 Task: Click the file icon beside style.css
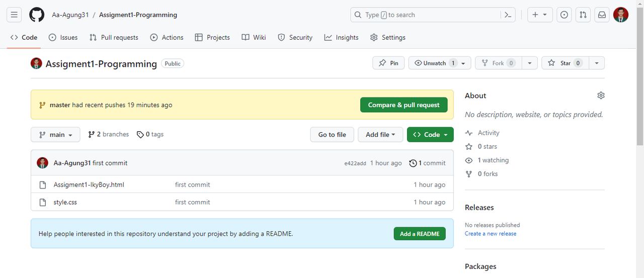pyautogui.click(x=43, y=202)
